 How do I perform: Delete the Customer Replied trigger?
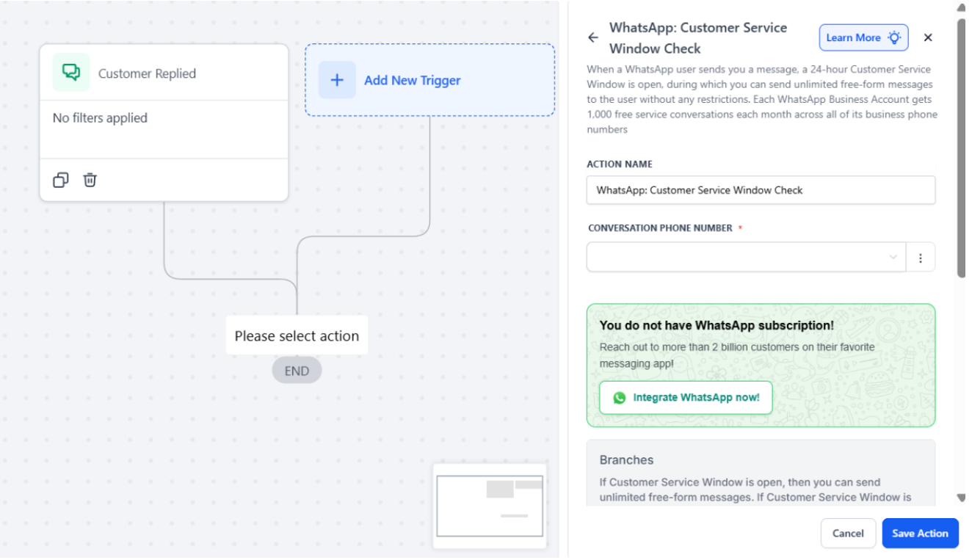pos(90,180)
